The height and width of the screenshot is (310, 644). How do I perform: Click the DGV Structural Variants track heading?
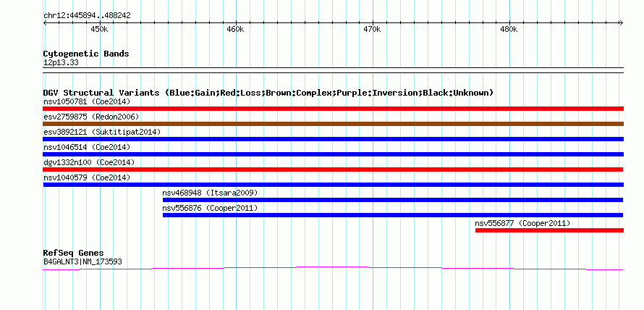coord(268,93)
